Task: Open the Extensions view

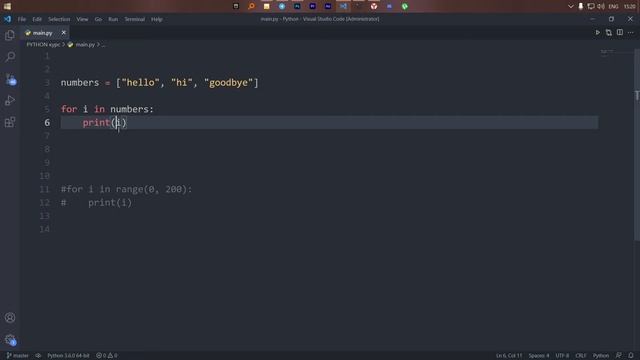Action: (x=10, y=122)
